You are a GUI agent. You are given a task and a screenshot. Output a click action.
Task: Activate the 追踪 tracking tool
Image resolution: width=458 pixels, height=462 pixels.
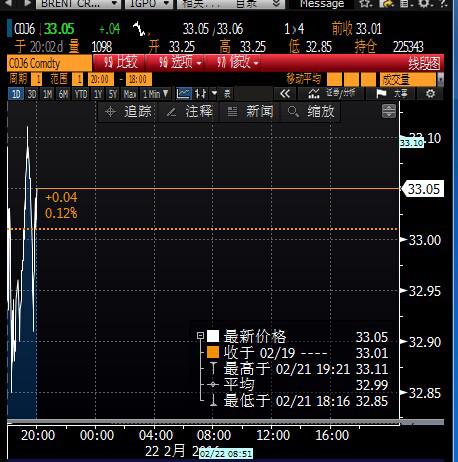tap(128, 111)
